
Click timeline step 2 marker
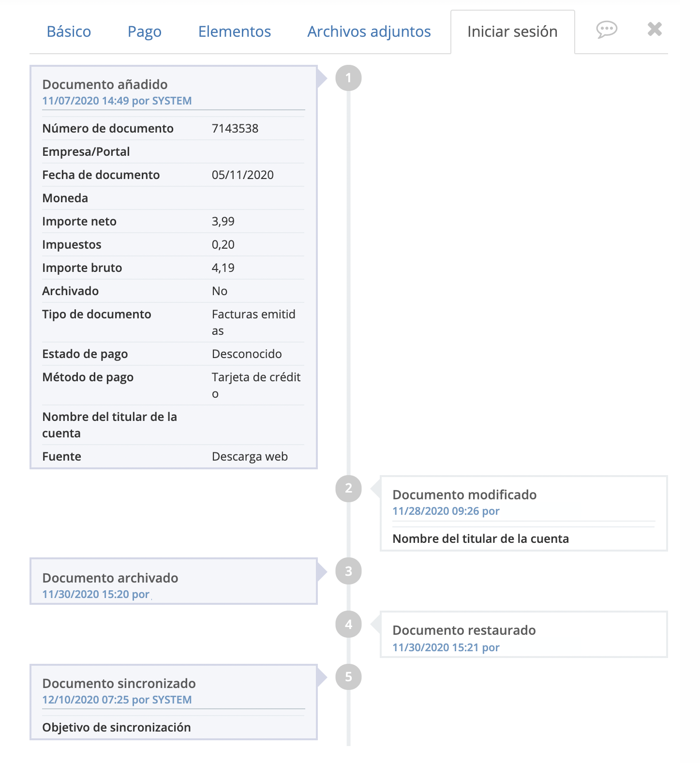pyautogui.click(x=348, y=488)
